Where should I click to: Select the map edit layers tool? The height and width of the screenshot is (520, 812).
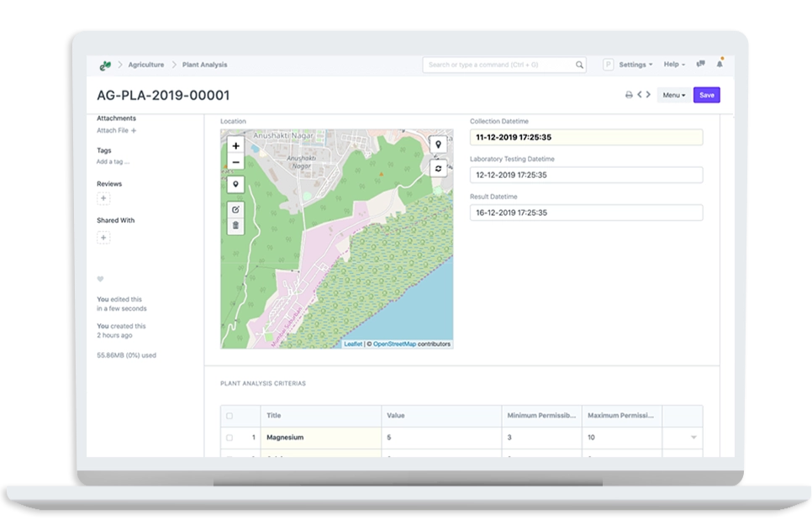[235, 209]
